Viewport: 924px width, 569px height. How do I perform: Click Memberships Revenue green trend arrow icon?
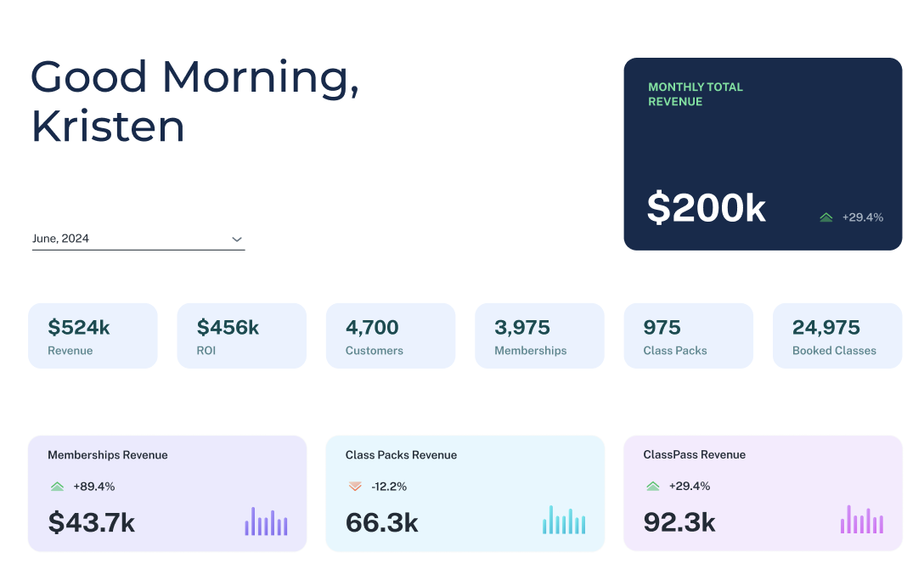57,487
